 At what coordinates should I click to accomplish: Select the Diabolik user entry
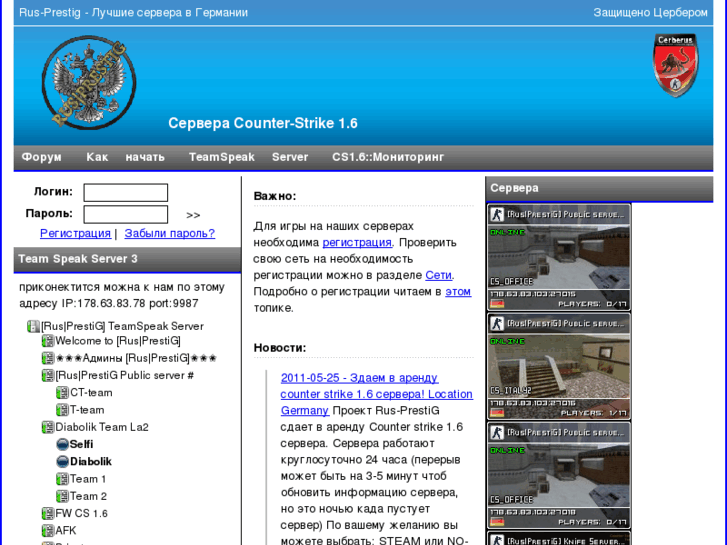[x=90, y=462]
